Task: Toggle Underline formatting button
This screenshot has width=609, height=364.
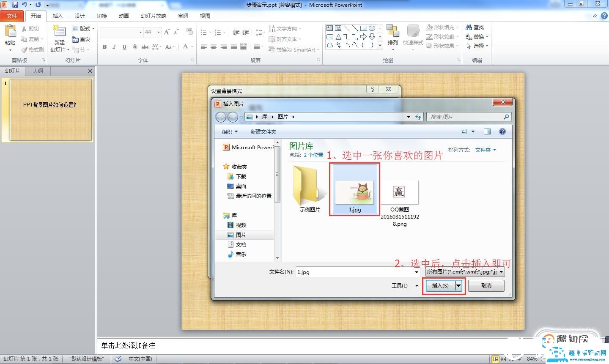Action: click(124, 47)
